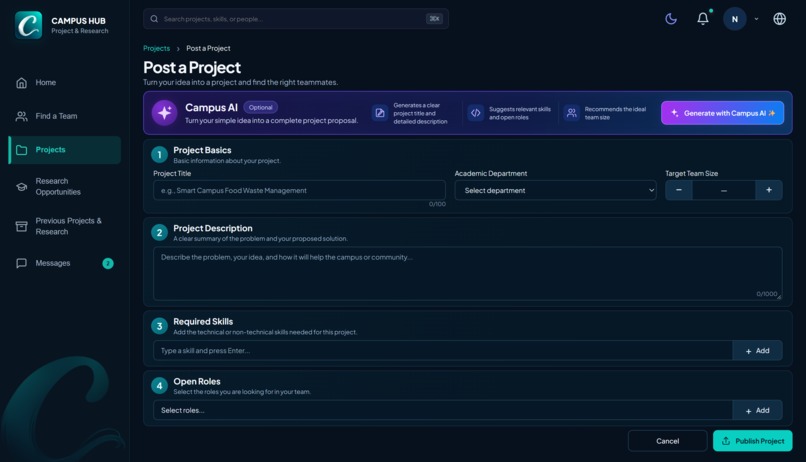Click the team size value field
The width and height of the screenshot is (806, 462).
[724, 190]
